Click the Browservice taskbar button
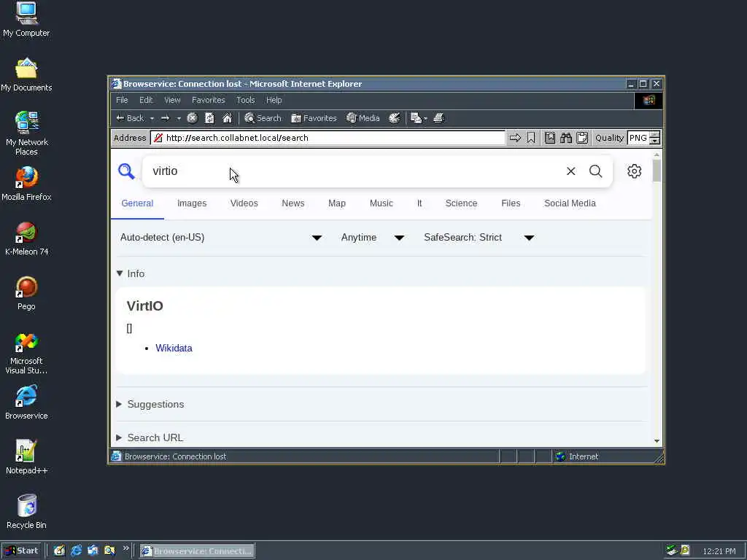This screenshot has height=560, width=747. (197, 551)
